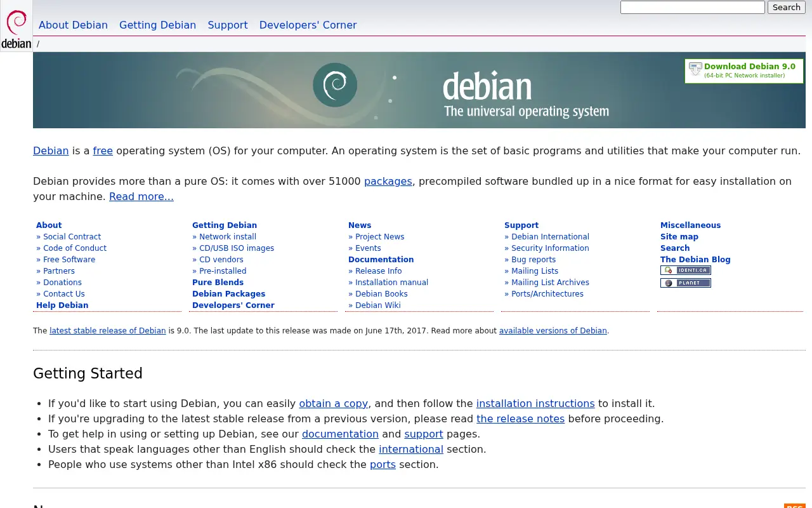Open Security Information link
Image resolution: width=812 pixels, height=508 pixels.
click(x=550, y=248)
